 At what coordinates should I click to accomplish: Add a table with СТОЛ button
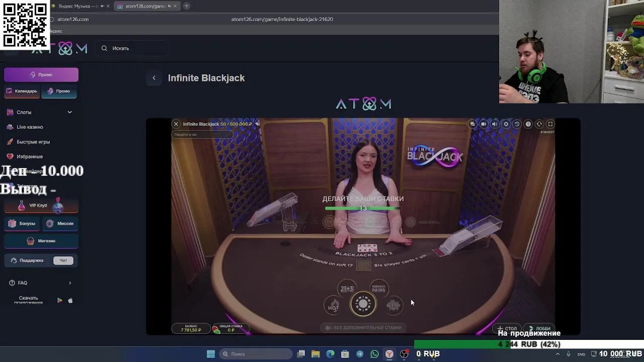(x=507, y=328)
